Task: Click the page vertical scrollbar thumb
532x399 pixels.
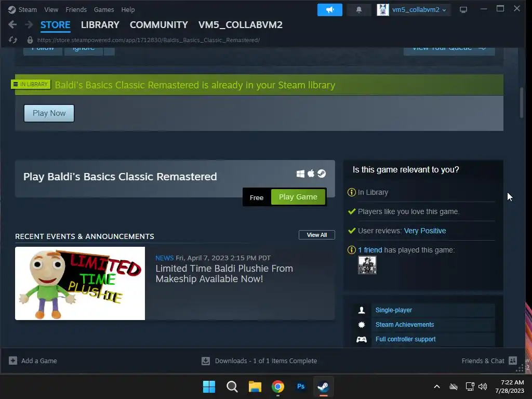Action: pyautogui.click(x=522, y=103)
